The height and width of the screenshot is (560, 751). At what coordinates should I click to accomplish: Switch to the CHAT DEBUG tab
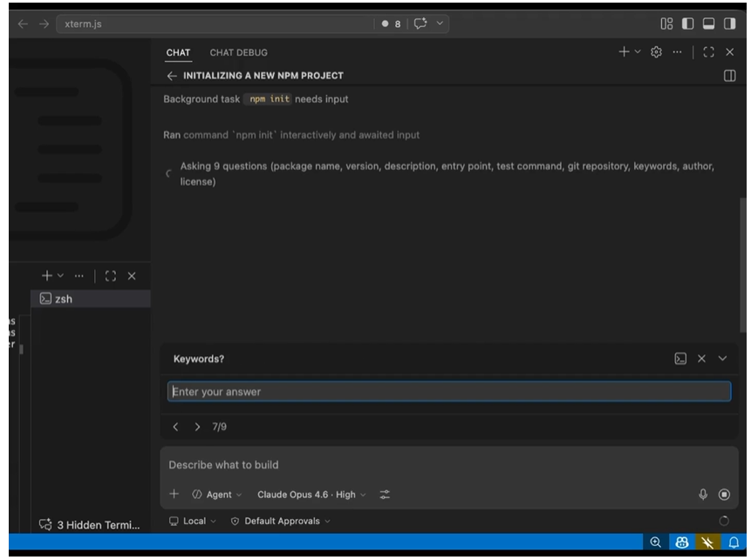pyautogui.click(x=238, y=52)
